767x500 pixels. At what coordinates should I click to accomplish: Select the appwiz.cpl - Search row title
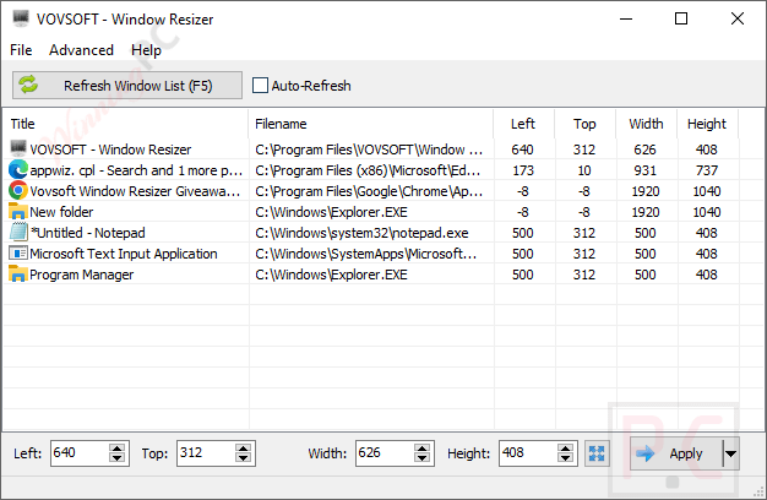click(x=136, y=170)
